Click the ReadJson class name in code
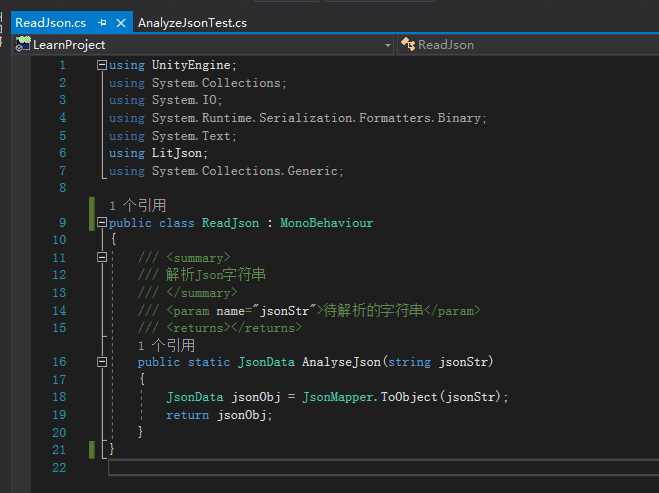 230,223
